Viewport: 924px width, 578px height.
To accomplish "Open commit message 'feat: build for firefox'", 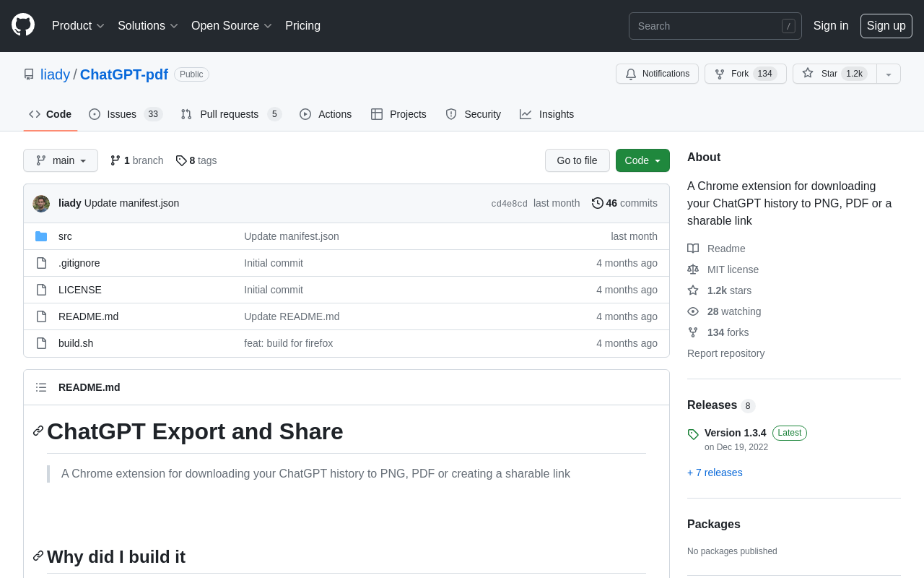I will click(289, 343).
